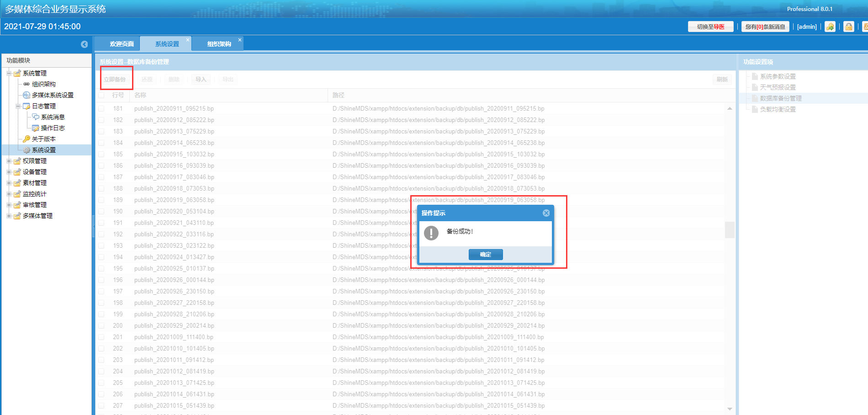This screenshot has width=868, height=415.
Task: Collapse the 系统管理 tree node
Action: click(x=9, y=73)
